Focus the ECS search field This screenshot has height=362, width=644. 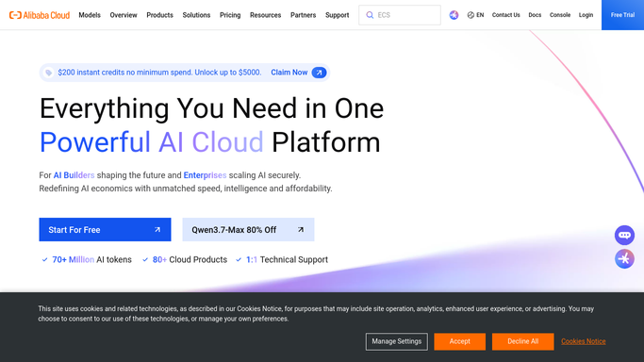click(400, 15)
